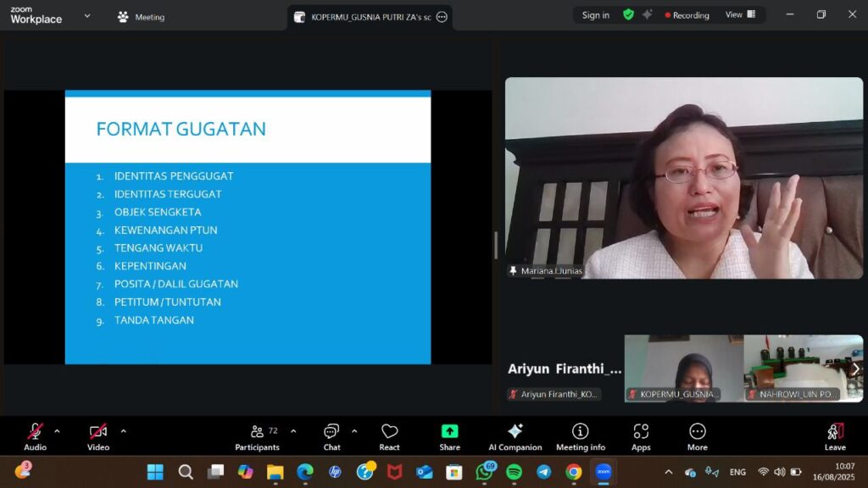This screenshot has width=868, height=488.
Task: Show next participants with the right arrow
Action: coord(855,369)
